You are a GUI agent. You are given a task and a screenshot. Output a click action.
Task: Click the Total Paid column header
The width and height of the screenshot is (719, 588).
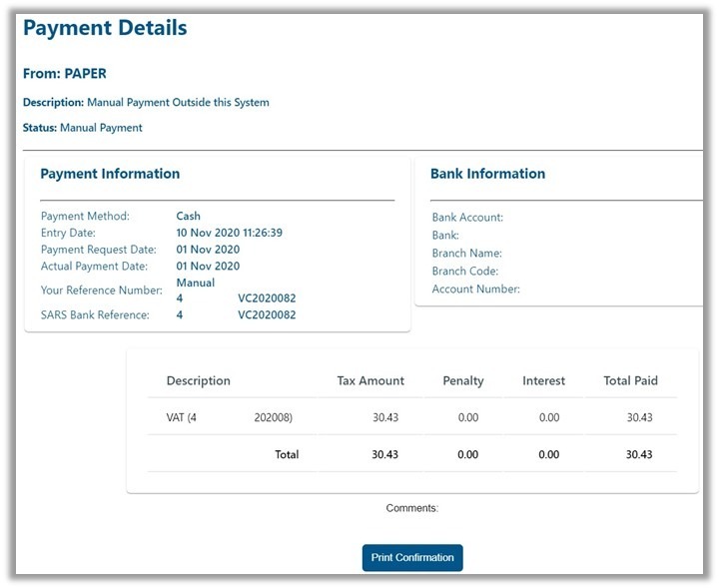pyautogui.click(x=630, y=380)
